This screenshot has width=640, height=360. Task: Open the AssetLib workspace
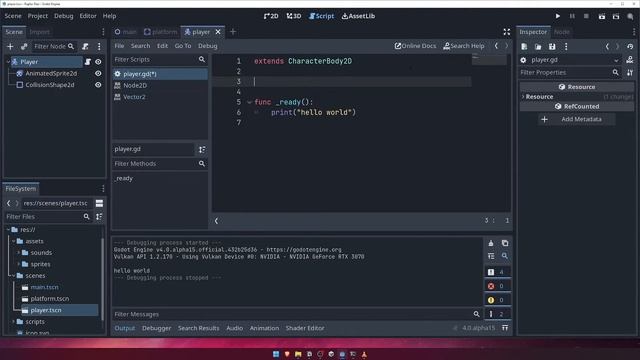pos(358,16)
